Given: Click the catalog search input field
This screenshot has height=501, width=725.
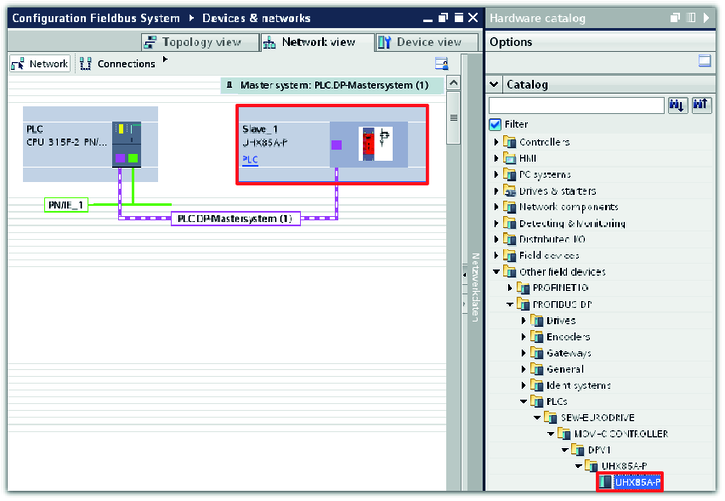Looking at the screenshot, I should click(x=576, y=105).
